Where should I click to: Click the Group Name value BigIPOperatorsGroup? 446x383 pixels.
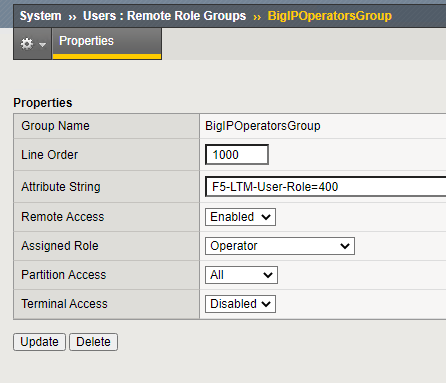[x=263, y=126]
